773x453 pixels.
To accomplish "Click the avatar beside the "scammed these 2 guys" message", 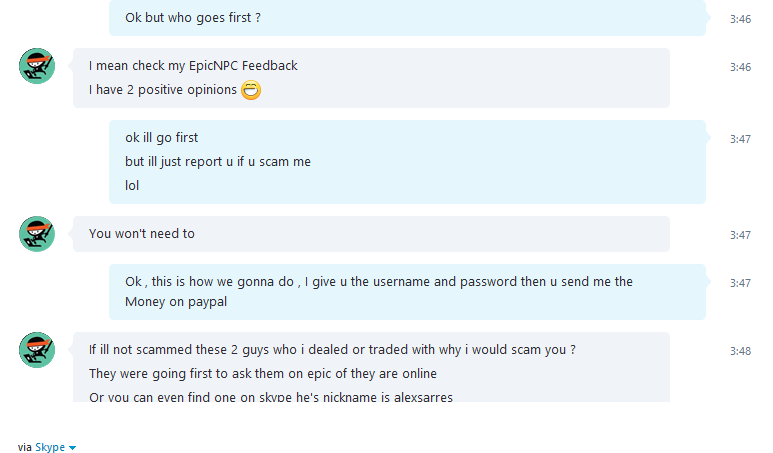I will pos(37,350).
